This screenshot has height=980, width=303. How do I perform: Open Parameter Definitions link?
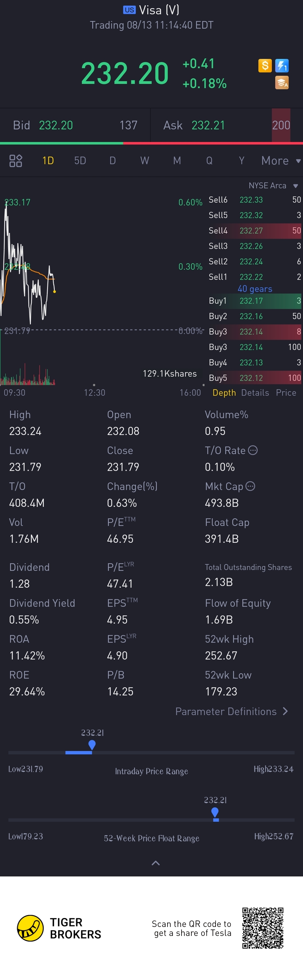point(231,711)
